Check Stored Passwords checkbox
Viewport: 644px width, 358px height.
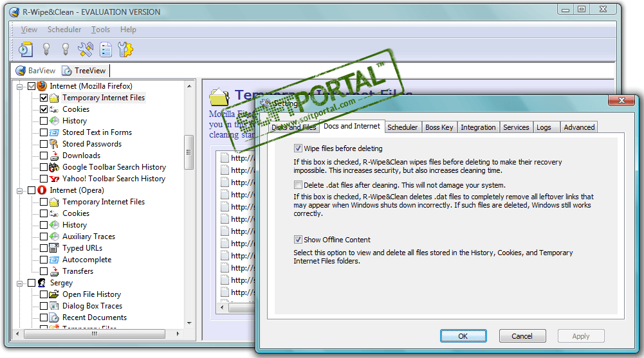pyautogui.click(x=44, y=144)
